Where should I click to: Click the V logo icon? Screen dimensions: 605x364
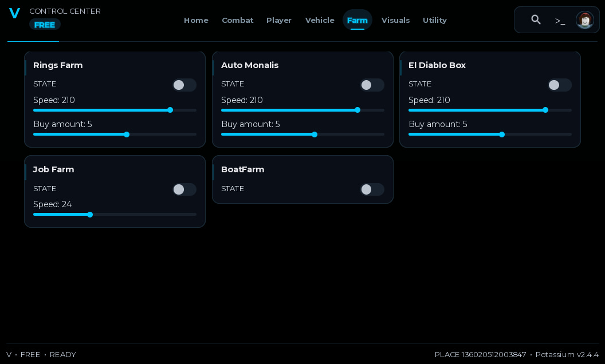pos(15,14)
